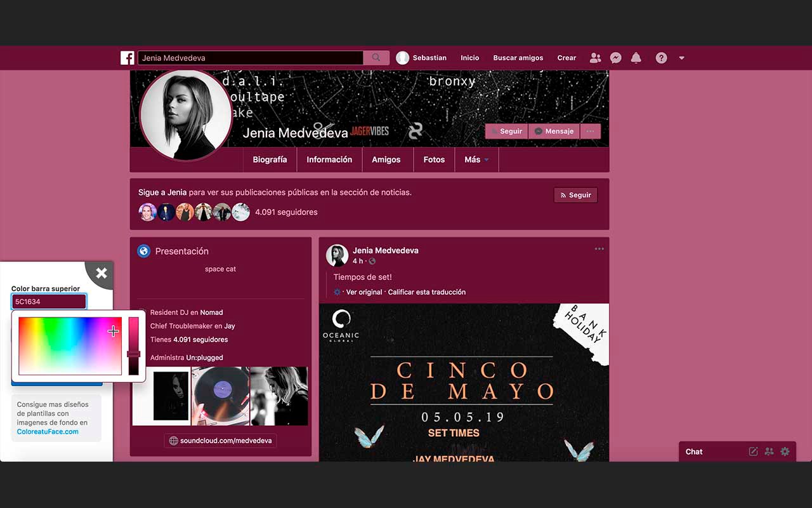The image size is (812, 508).
Task: Switch to the Amigos tab
Action: coord(386,159)
